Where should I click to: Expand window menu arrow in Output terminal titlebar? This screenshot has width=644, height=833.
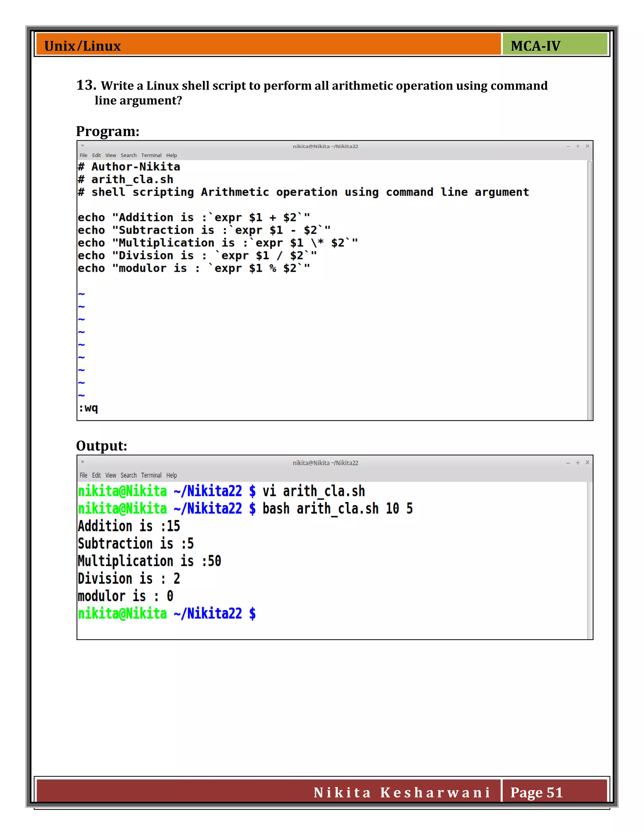(x=82, y=462)
